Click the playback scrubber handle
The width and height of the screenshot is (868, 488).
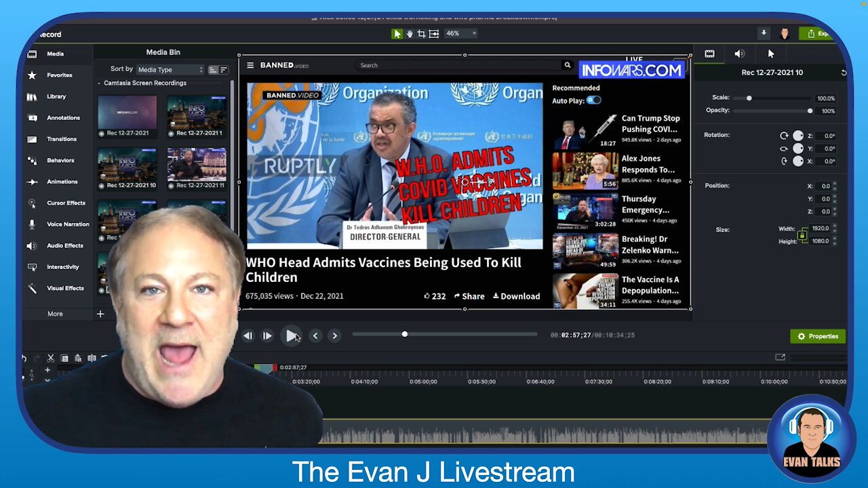click(x=405, y=334)
